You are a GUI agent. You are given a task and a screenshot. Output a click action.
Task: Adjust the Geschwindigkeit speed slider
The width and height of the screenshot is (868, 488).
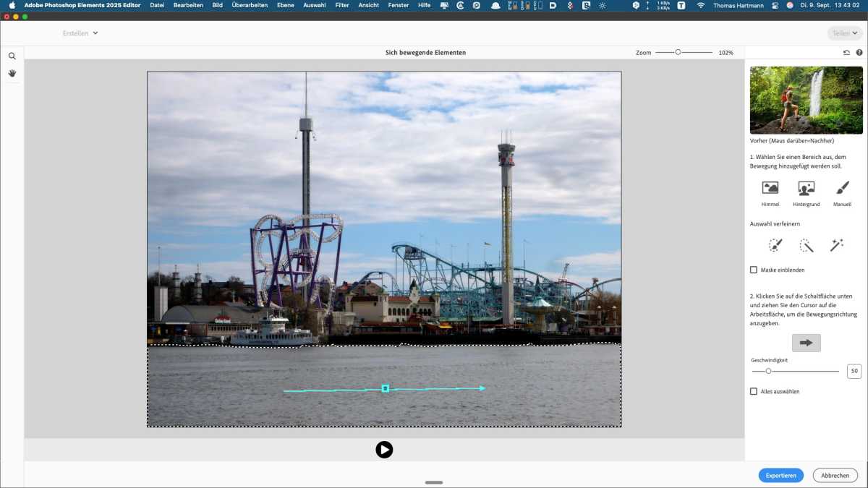pos(768,371)
